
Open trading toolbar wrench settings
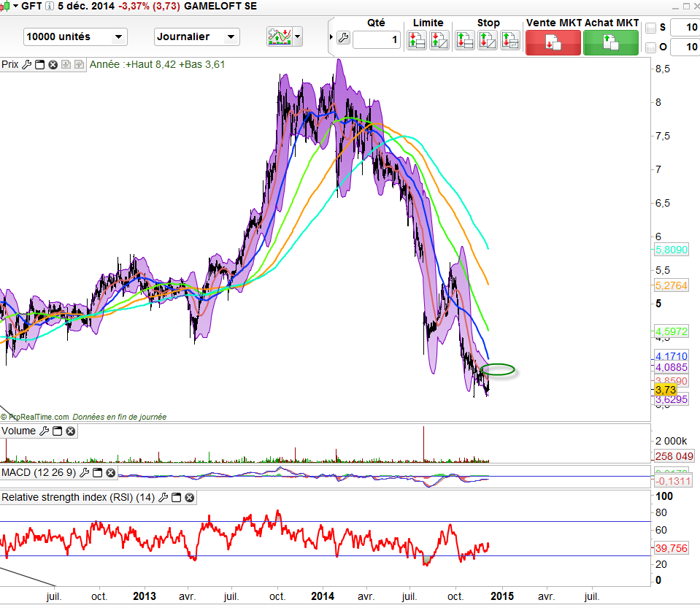tap(344, 38)
